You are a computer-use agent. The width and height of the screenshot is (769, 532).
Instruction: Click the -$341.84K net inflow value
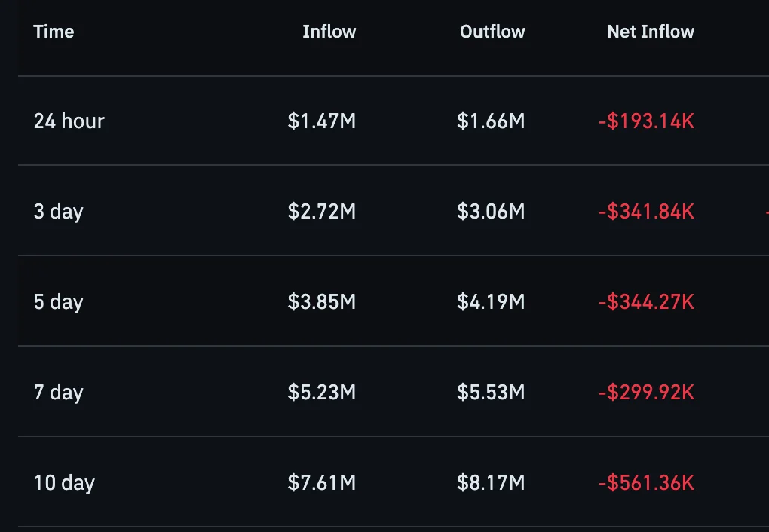tap(646, 212)
